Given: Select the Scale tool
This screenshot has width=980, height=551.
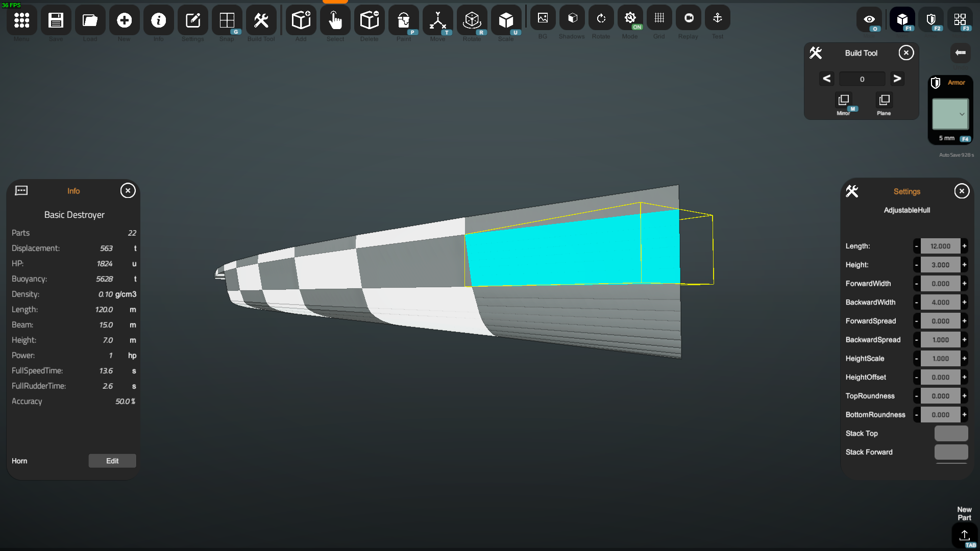Looking at the screenshot, I should [x=506, y=20].
